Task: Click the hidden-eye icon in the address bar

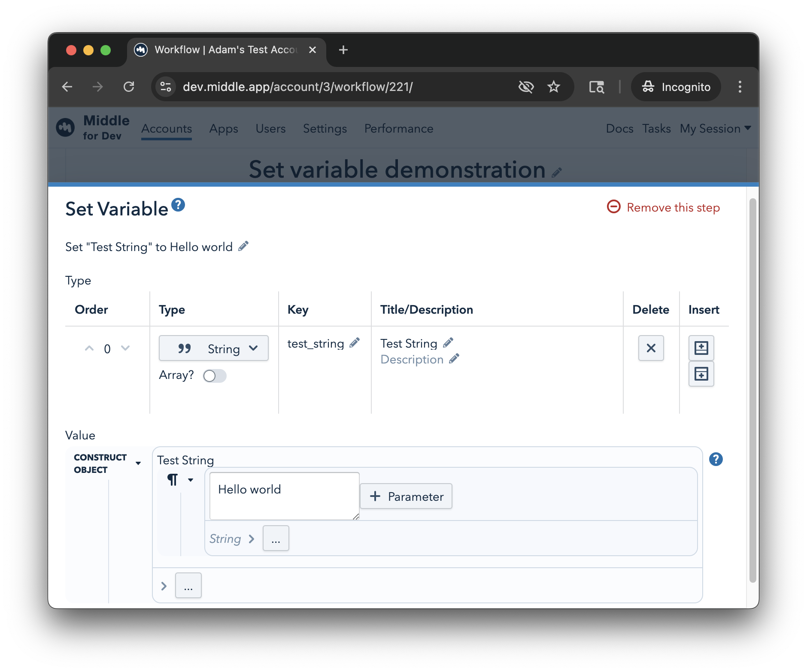Action: [x=526, y=87]
